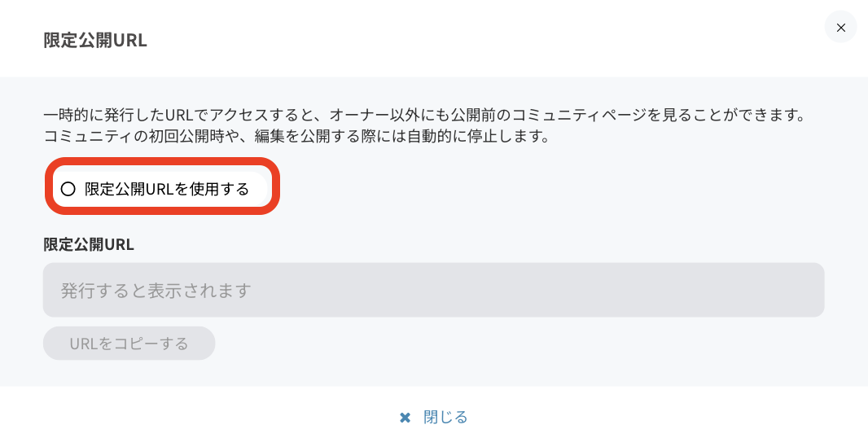
Task: Click the blue cross icon in the footer
Action: (x=405, y=418)
